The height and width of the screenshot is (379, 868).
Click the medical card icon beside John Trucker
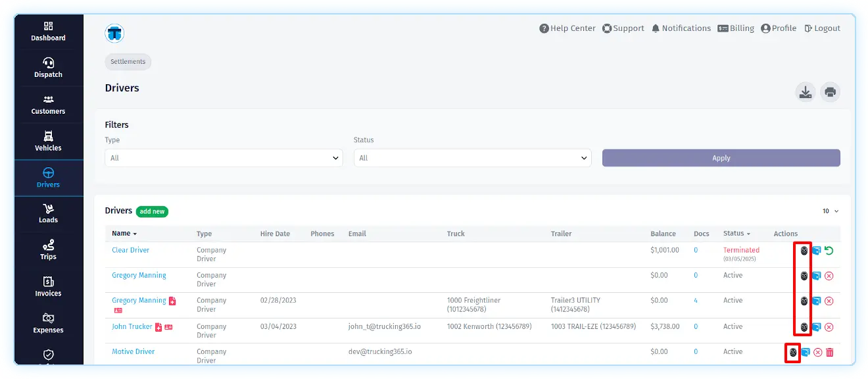(x=158, y=327)
